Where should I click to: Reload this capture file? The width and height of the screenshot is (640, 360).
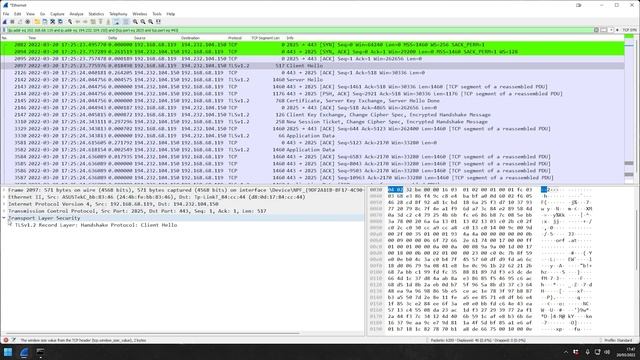click(x=60, y=22)
